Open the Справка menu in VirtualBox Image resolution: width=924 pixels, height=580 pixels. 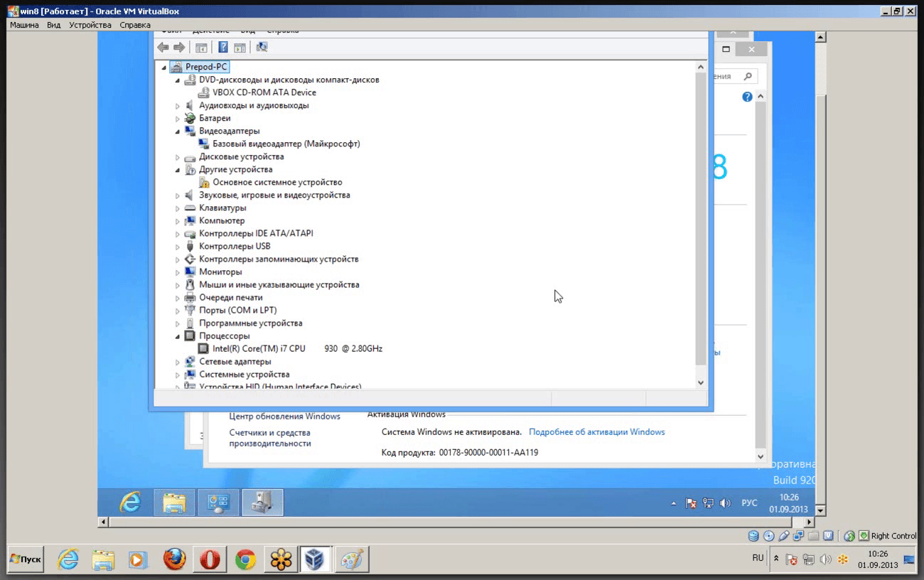(x=135, y=25)
